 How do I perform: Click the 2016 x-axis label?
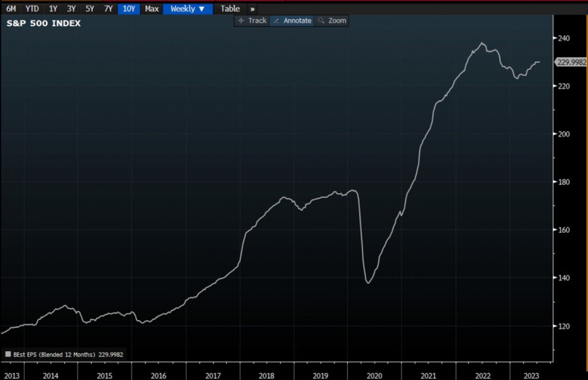point(158,376)
